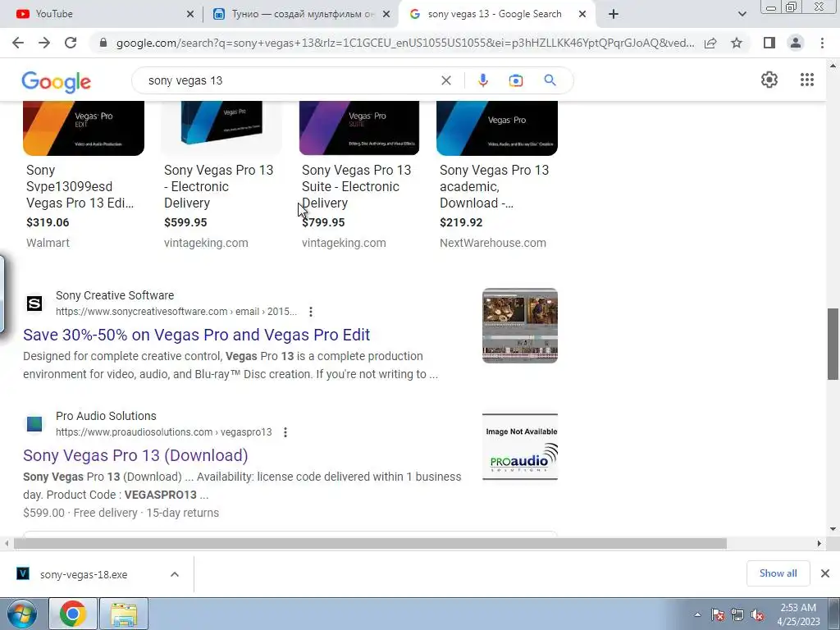Open the PROaudio Image Not Available thumbnail
This screenshot has height=630, width=840.
519,447
